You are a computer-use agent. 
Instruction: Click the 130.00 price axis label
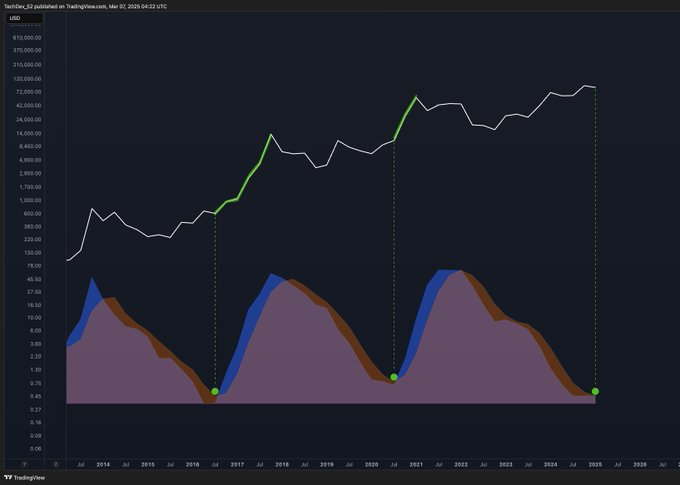[33, 252]
